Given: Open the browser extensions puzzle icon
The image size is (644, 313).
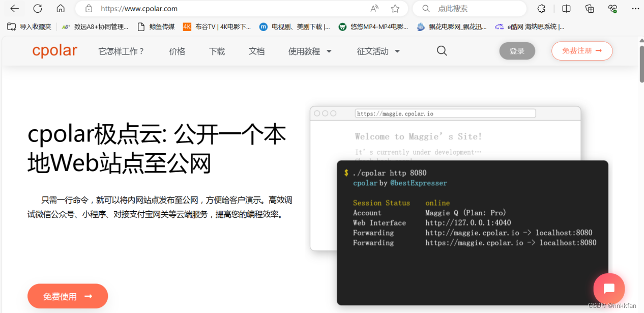Looking at the screenshot, I should pos(542,9).
